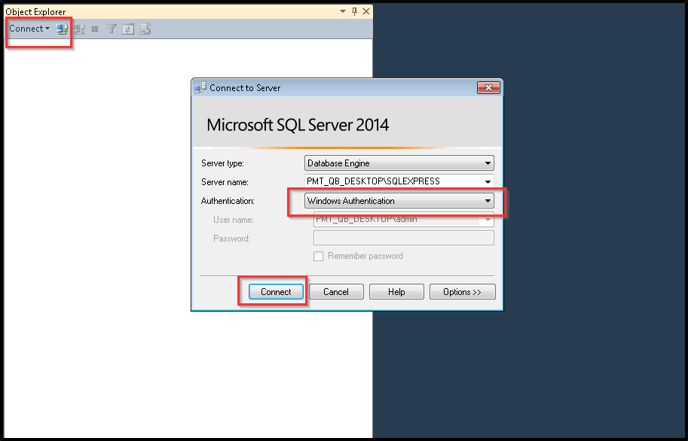
Task: Click the 'Authentication:' label
Action: tap(227, 201)
